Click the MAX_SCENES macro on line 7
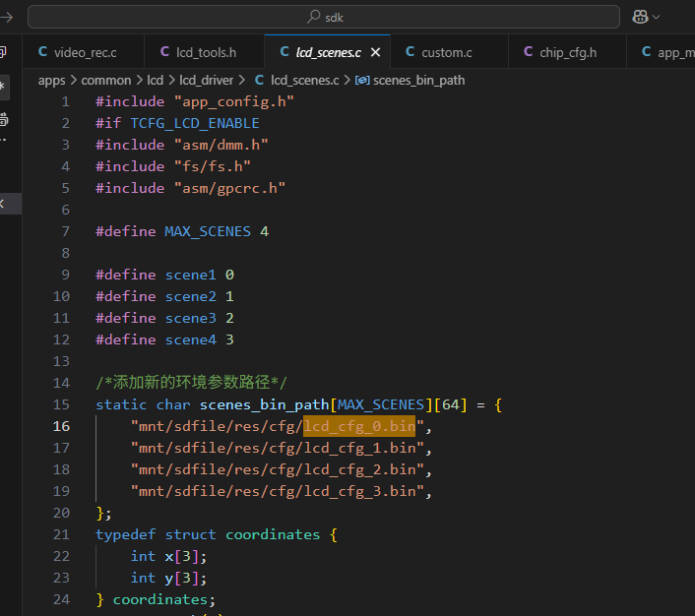This screenshot has width=695, height=616. 208,231
